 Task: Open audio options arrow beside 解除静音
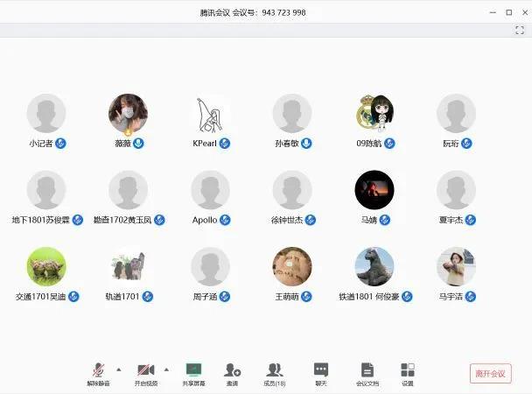[x=118, y=369]
